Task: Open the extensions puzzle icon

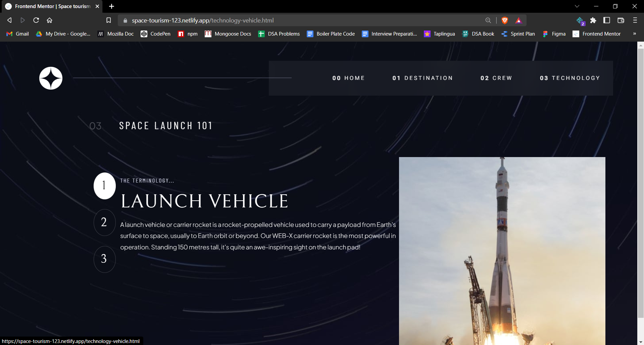Action: (x=593, y=20)
